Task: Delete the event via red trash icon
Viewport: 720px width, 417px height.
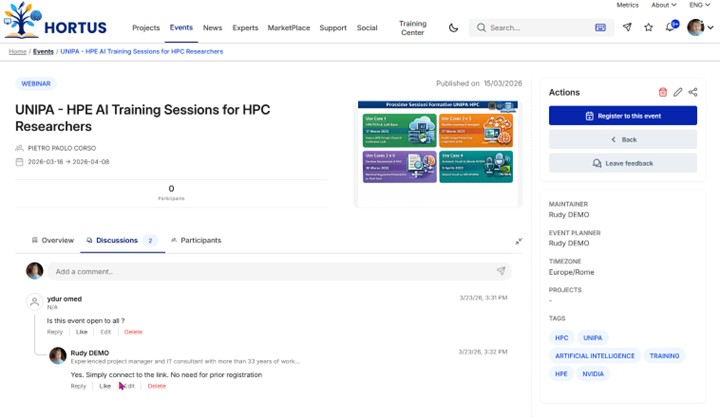Action: [663, 92]
